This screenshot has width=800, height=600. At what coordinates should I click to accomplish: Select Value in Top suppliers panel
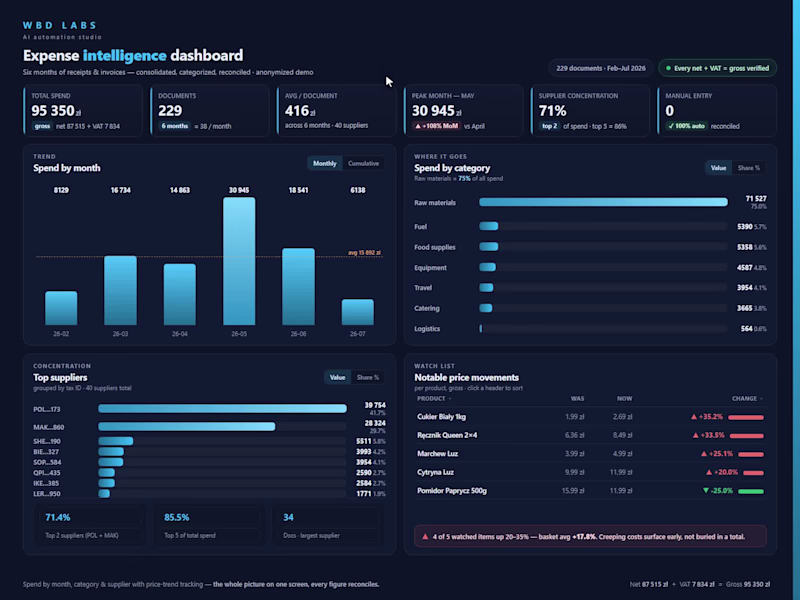(337, 378)
